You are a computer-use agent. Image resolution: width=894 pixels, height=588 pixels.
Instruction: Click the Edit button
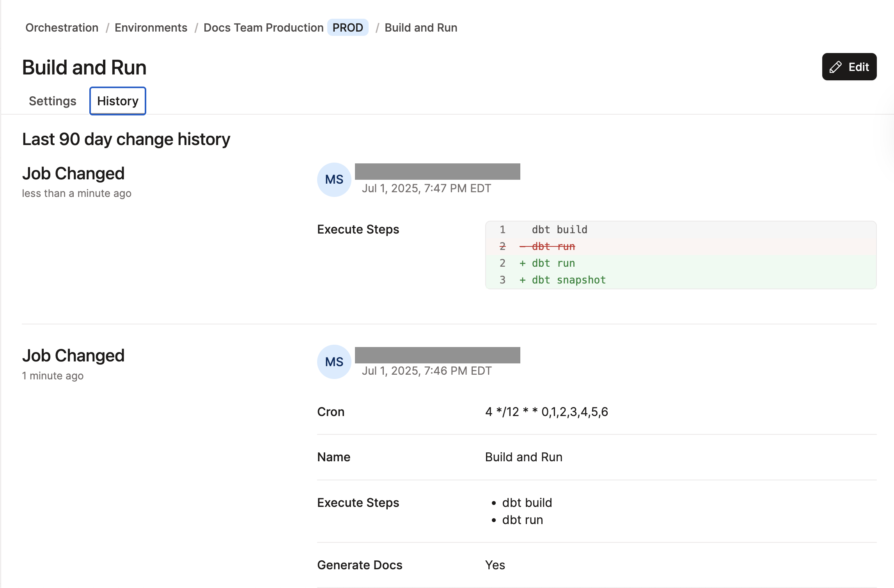(850, 67)
